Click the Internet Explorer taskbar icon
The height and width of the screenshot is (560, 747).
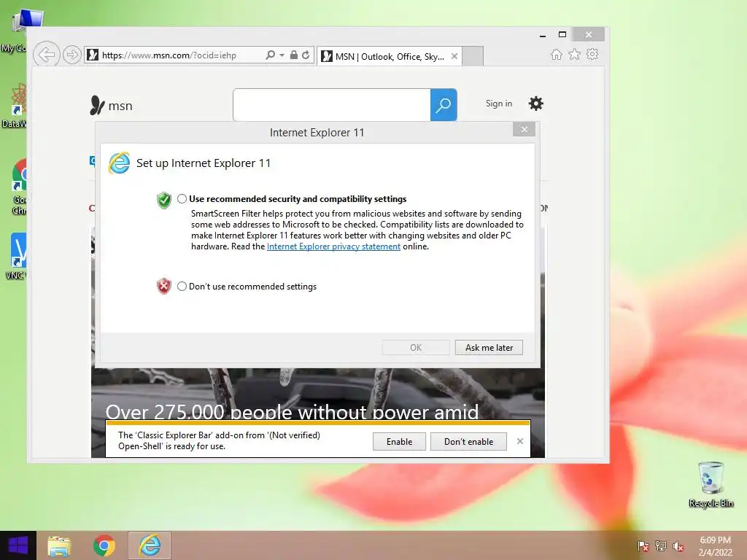tap(150, 545)
